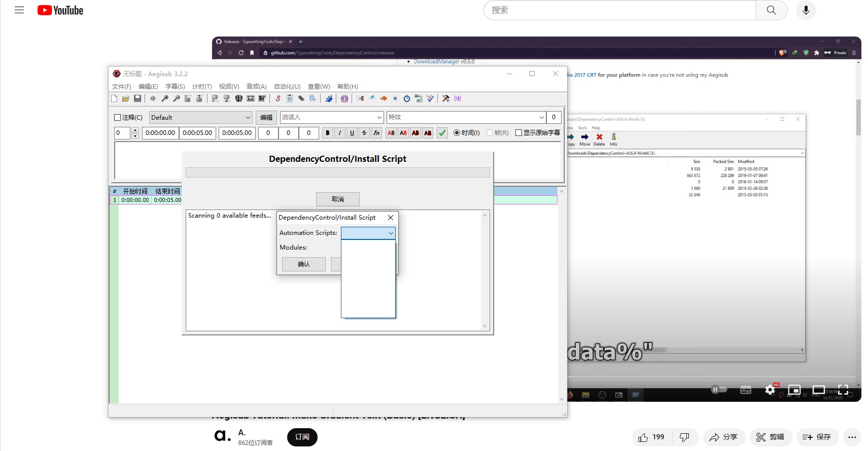The image size is (868, 451).
Task: Open the 视频(V) menu
Action: click(x=229, y=87)
